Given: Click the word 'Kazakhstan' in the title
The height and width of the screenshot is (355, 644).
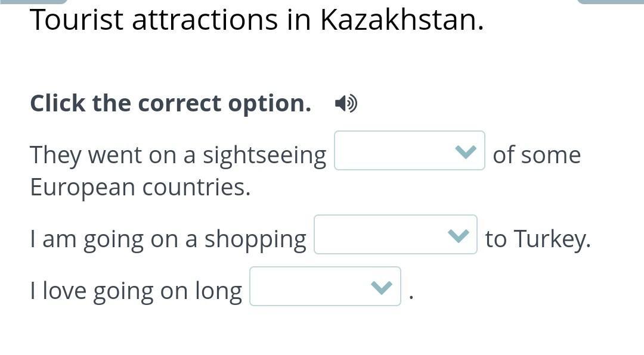Looking at the screenshot, I should (401, 20).
